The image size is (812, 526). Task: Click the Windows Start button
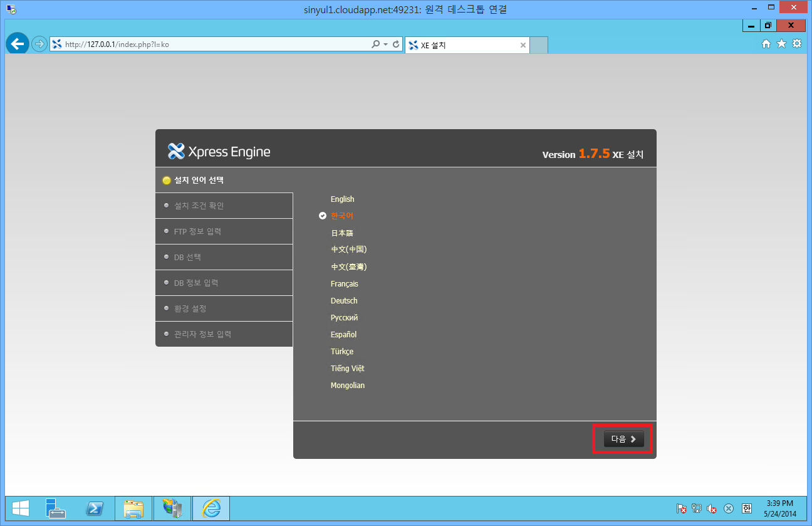[21, 508]
